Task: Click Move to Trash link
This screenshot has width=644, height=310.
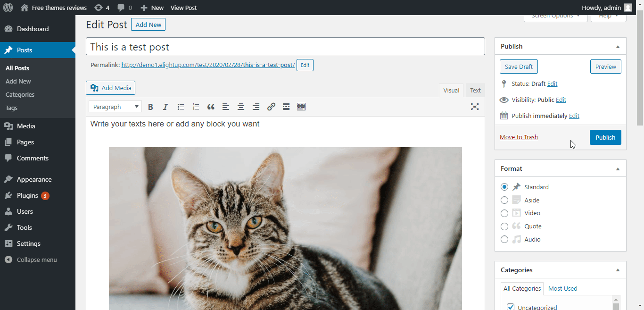Action: (x=519, y=137)
